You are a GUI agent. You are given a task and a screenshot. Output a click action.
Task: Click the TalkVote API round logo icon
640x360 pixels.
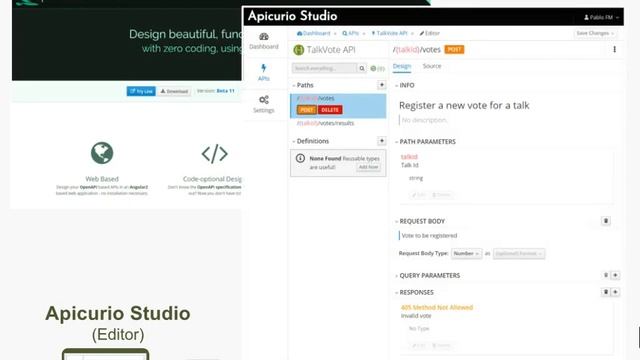[299, 50]
